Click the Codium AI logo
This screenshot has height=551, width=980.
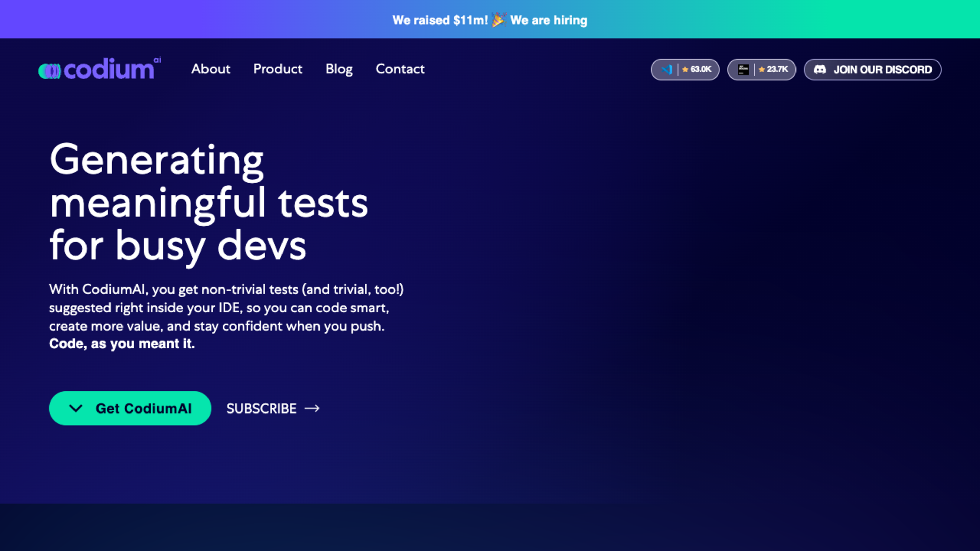coord(99,69)
